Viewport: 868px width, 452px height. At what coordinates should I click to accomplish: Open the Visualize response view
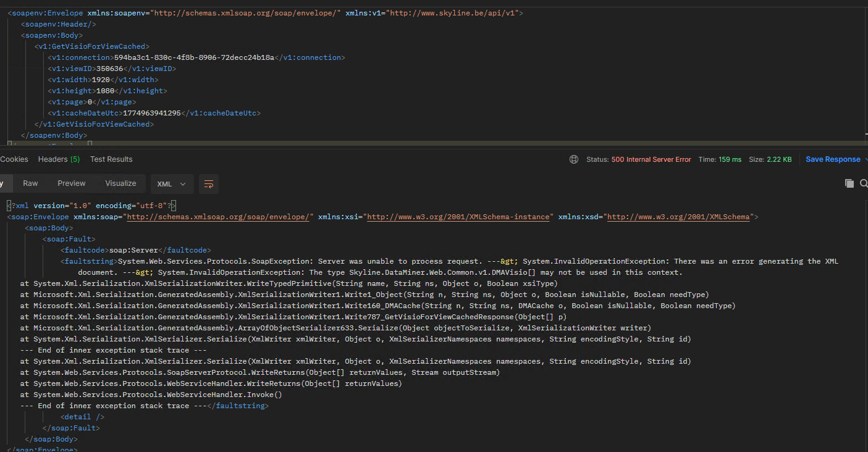click(x=120, y=183)
